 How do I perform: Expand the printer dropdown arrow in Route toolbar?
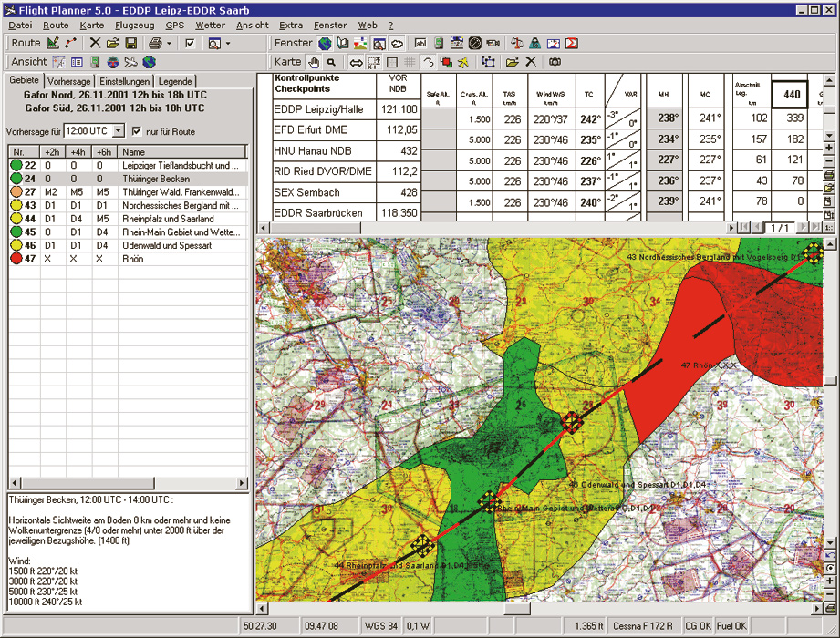[x=170, y=44]
